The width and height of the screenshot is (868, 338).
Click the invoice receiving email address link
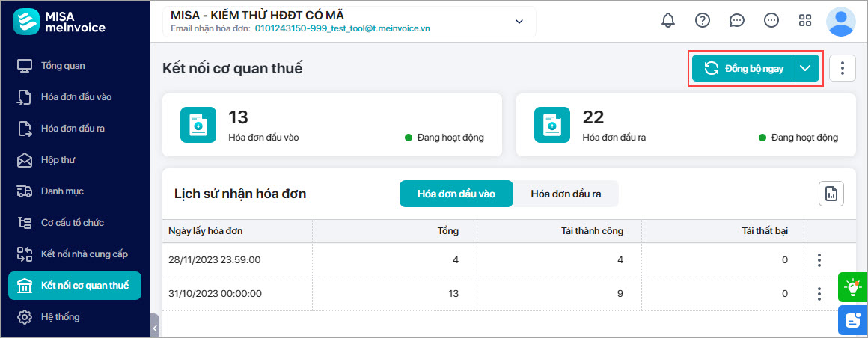[x=342, y=28]
